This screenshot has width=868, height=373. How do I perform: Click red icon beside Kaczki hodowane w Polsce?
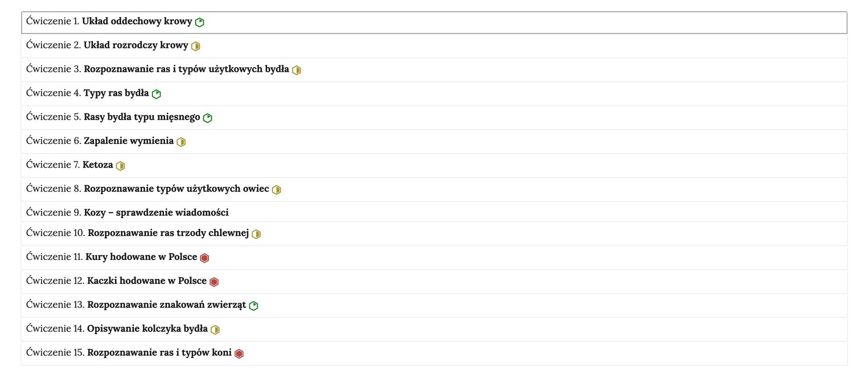[x=214, y=282]
